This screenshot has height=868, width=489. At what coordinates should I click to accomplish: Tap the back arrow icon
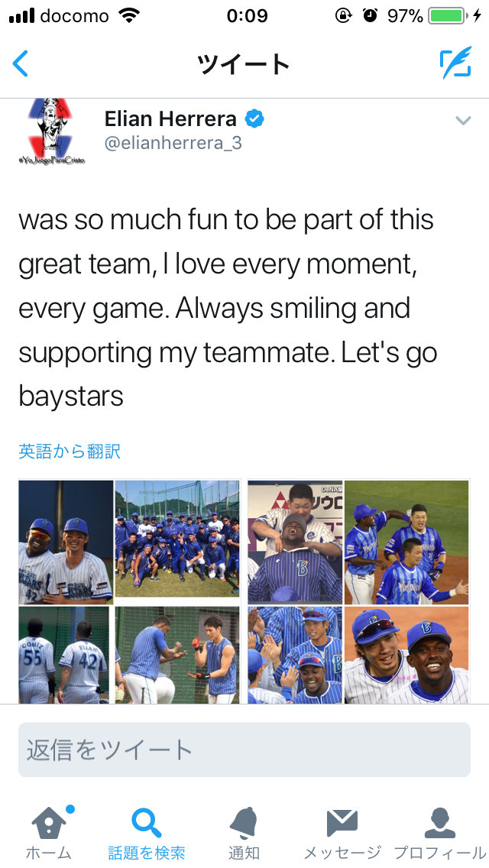point(21,64)
